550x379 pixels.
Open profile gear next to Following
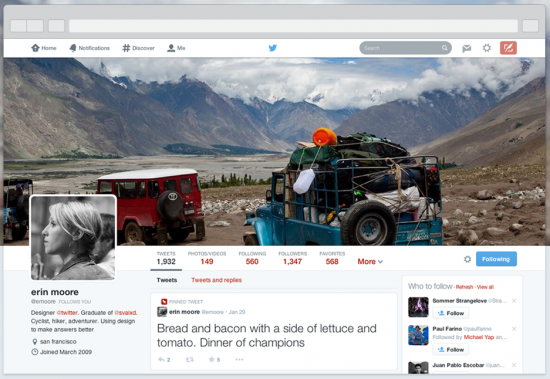coord(467,259)
